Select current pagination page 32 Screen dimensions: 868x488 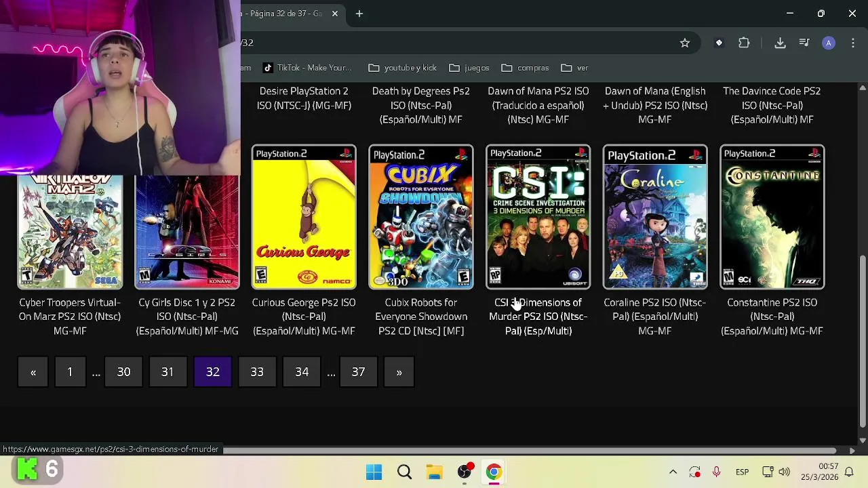213,371
